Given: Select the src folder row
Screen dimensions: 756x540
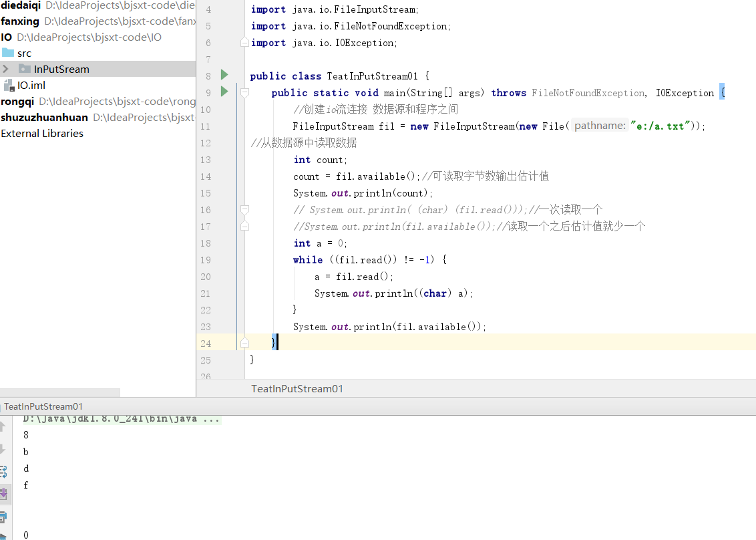Looking at the screenshot, I should 98,53.
